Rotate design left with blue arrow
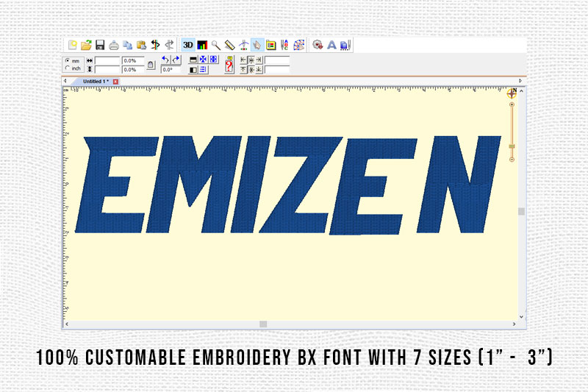 (165, 60)
